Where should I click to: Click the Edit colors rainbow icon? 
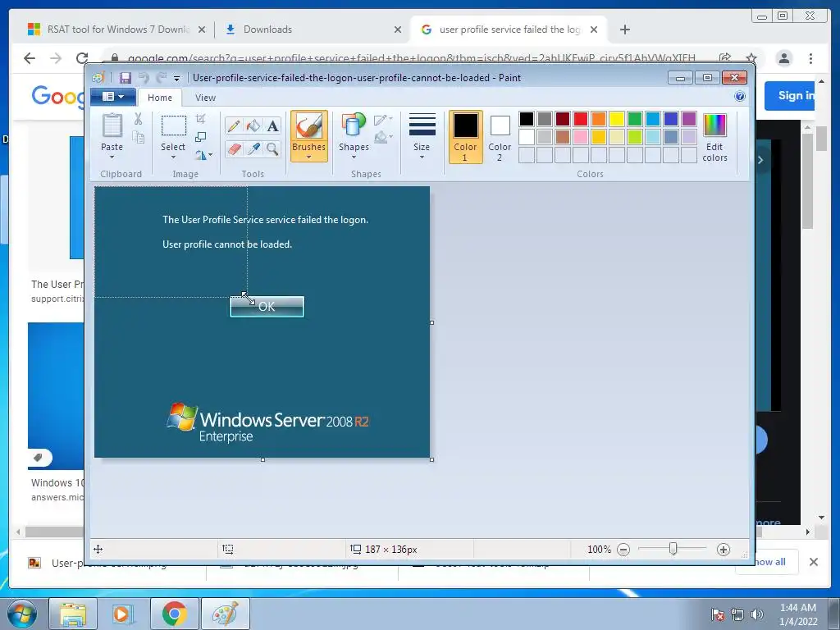pyautogui.click(x=714, y=126)
